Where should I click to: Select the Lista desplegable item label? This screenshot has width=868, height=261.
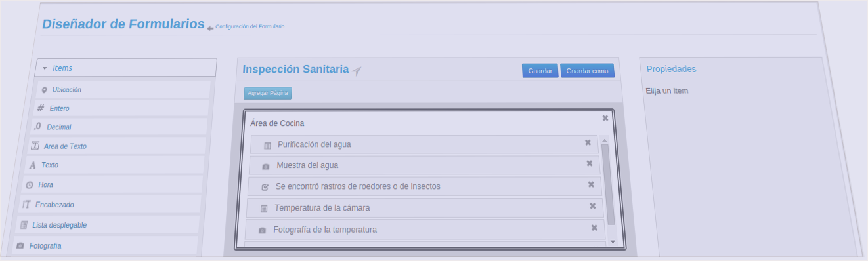(60, 225)
